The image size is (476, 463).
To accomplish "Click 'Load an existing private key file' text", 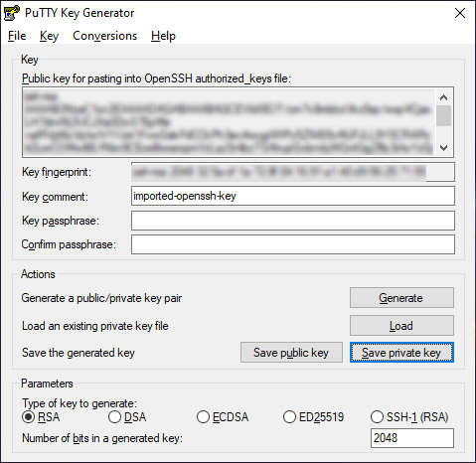I will [95, 326].
